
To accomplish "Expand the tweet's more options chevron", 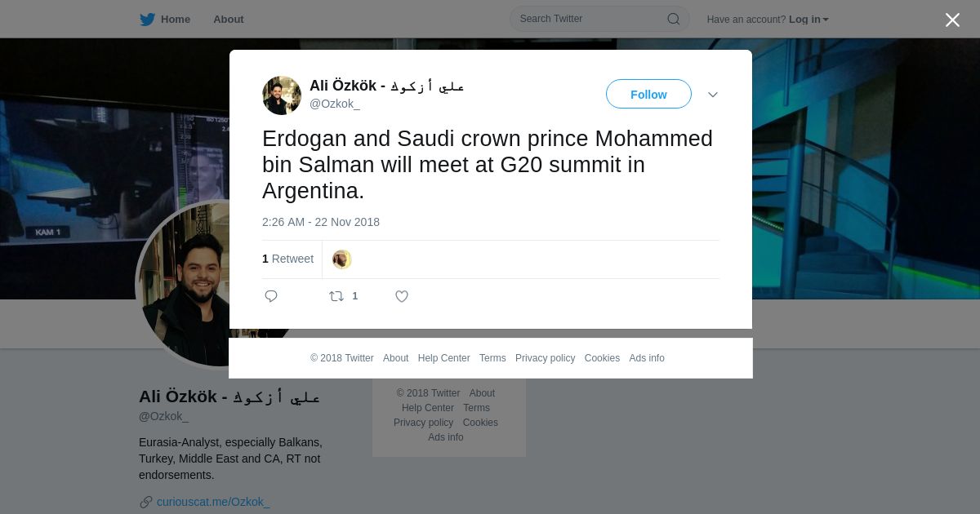I will click(x=713, y=95).
